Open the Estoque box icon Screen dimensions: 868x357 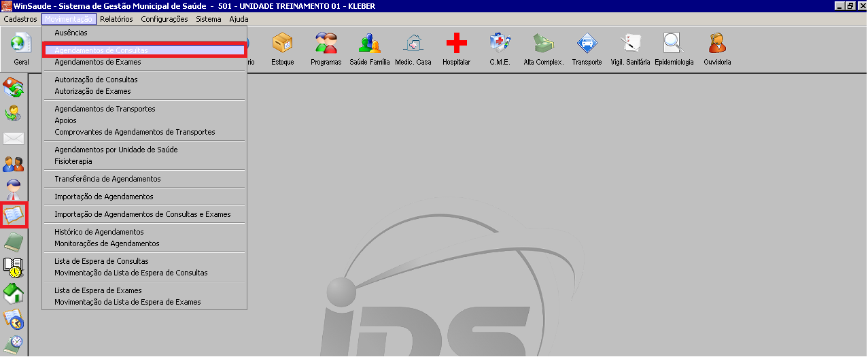(282, 44)
